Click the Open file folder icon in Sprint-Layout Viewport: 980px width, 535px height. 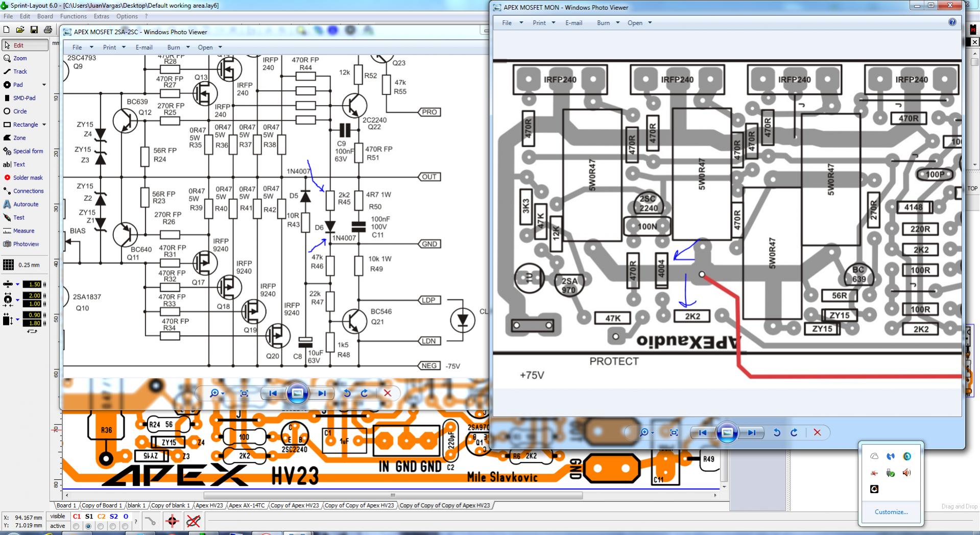pyautogui.click(x=20, y=30)
